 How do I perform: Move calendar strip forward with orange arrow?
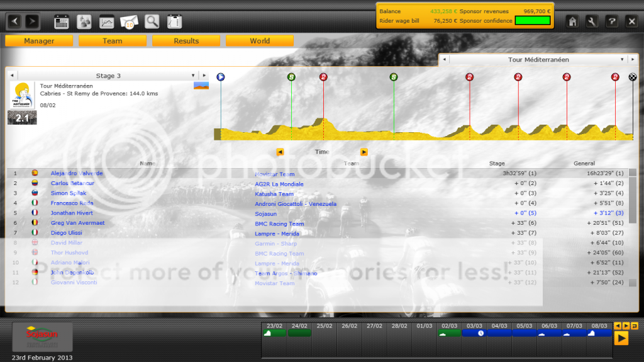(626, 326)
